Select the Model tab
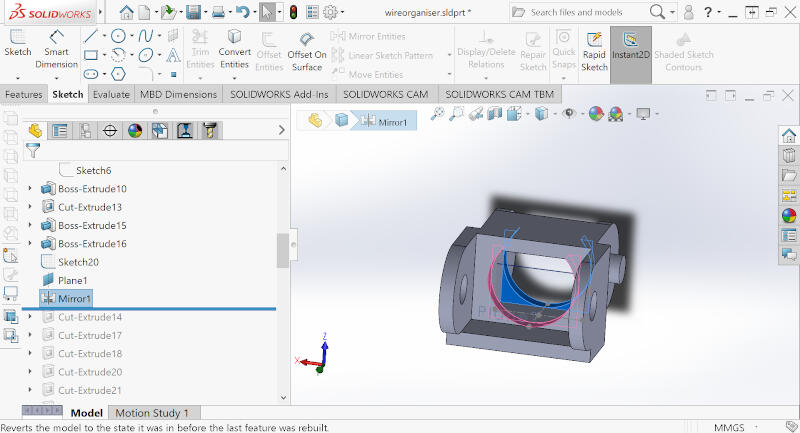 tap(86, 413)
